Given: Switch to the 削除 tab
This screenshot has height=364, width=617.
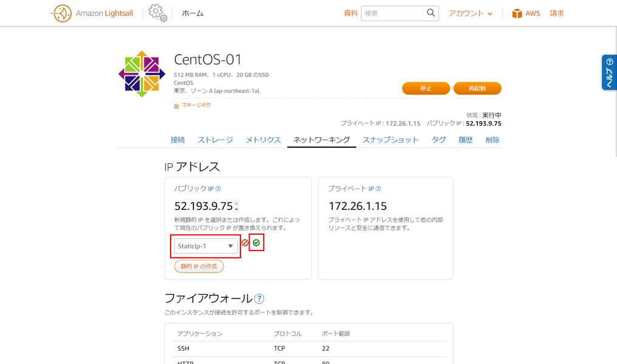Looking at the screenshot, I should point(493,140).
